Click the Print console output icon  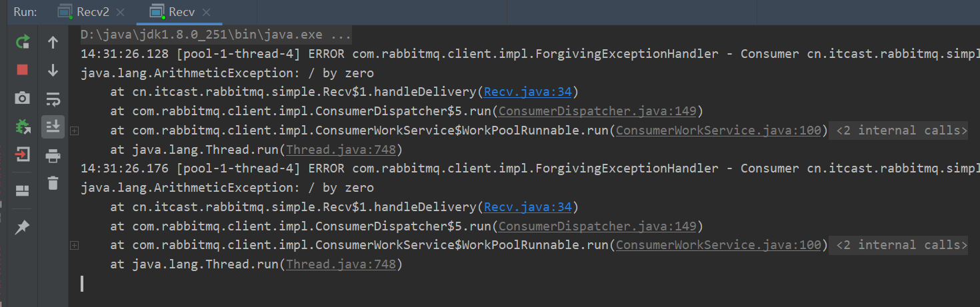point(53,156)
